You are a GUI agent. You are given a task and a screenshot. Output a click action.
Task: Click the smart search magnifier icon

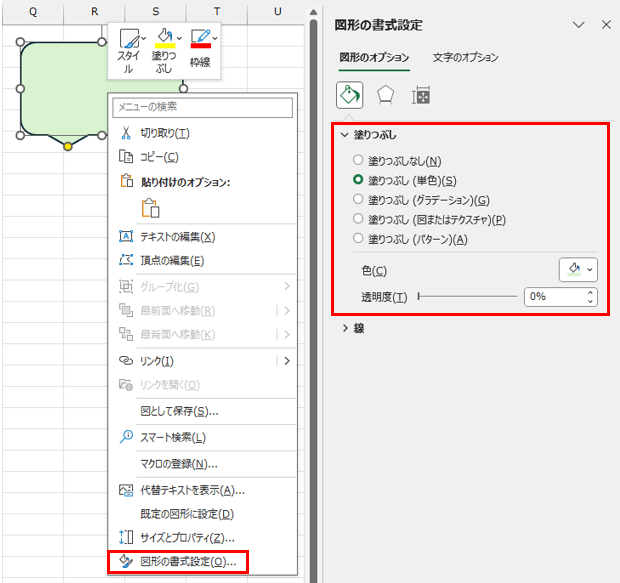(x=126, y=437)
